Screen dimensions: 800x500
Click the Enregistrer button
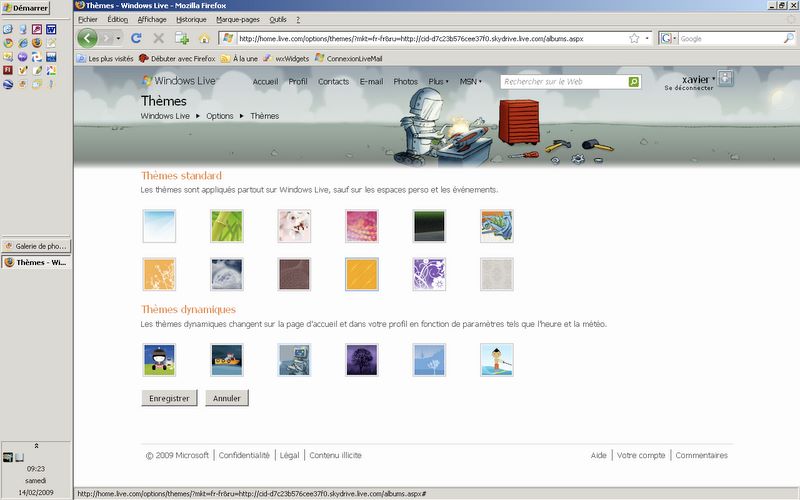click(x=169, y=398)
